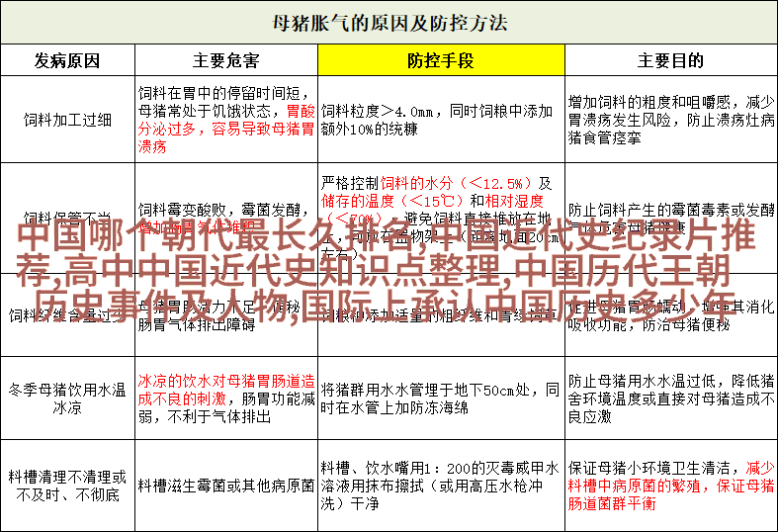Screen dimensions: 778x532
Task: Select the cell starting 保证母猪小环境卫生清洁
Action: coord(671,486)
